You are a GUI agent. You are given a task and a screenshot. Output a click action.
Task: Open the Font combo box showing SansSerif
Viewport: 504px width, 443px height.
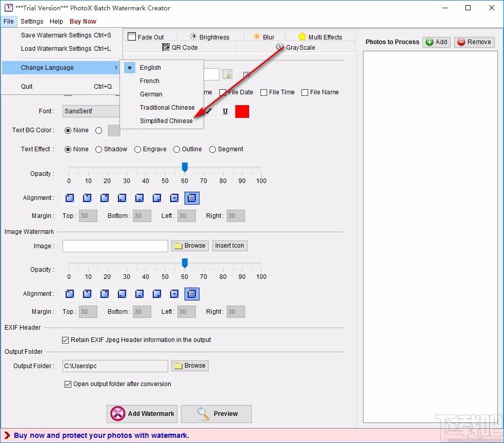coord(91,111)
